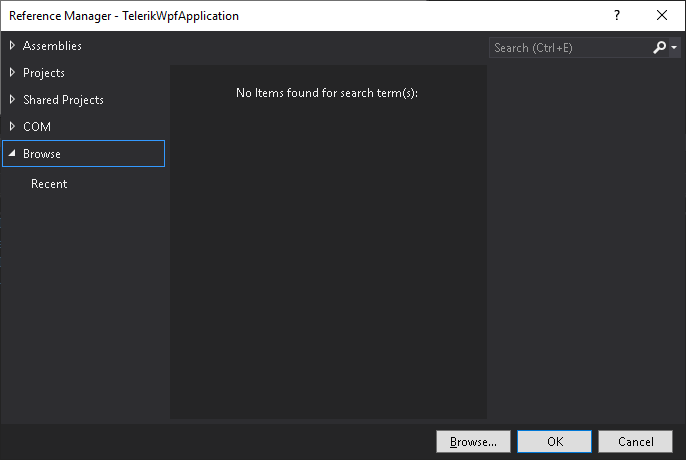Select the COM category label
The width and height of the screenshot is (686, 460).
click(37, 127)
